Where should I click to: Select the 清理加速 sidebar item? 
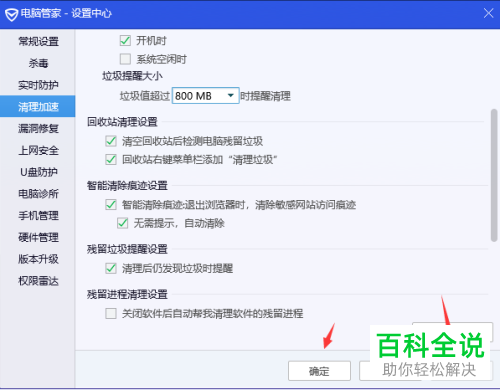coord(38,106)
